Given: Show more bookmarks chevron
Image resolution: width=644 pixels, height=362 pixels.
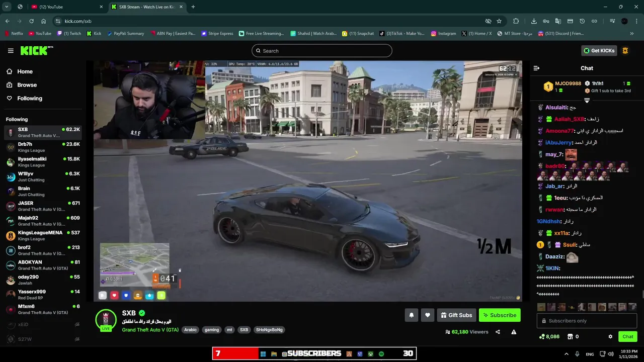Looking at the screenshot, I should [x=632, y=34].
